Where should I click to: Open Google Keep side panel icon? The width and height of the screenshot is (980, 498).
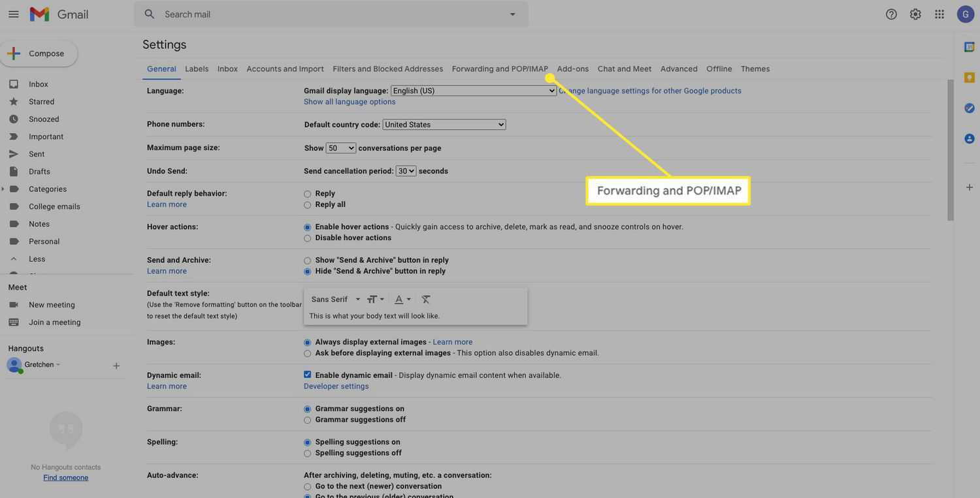tap(970, 77)
